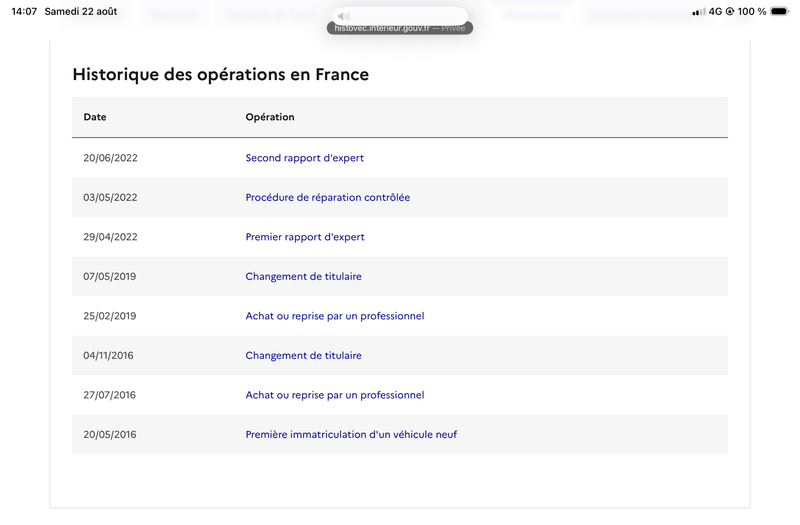Open 'Changement de titulaire' dated 04/11/2016
Image resolution: width=800 pixels, height=525 pixels.
[304, 356]
